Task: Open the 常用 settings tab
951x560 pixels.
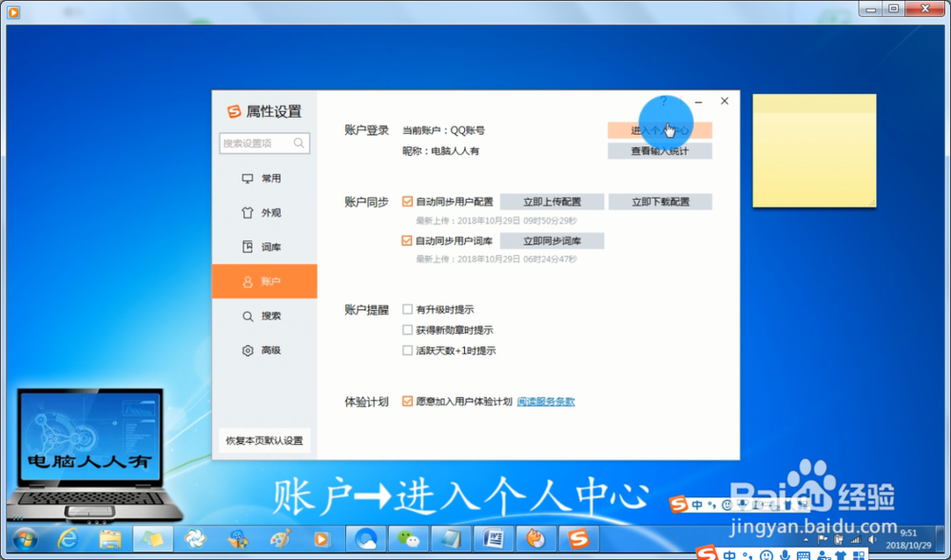Action: (264, 178)
